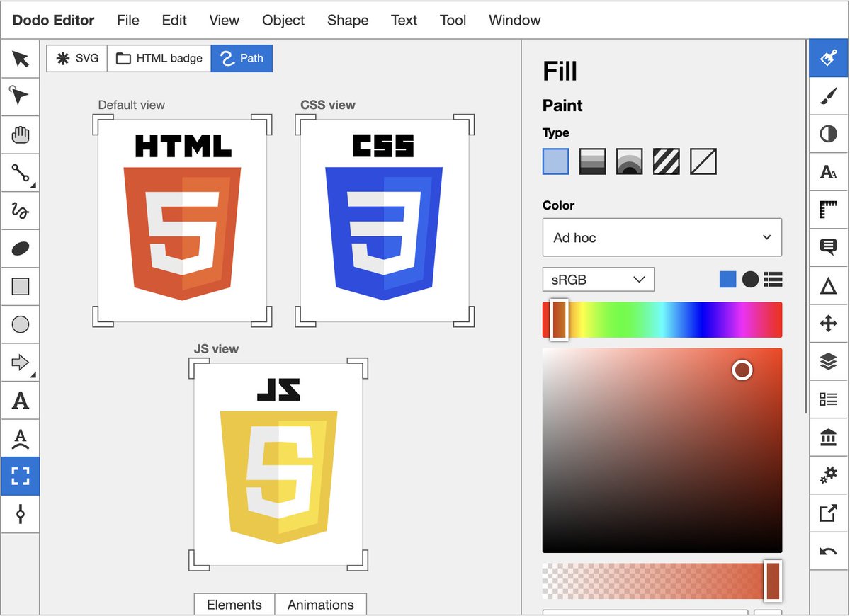The image size is (850, 616).
Task: Select the text tool
Action: pos(21,401)
